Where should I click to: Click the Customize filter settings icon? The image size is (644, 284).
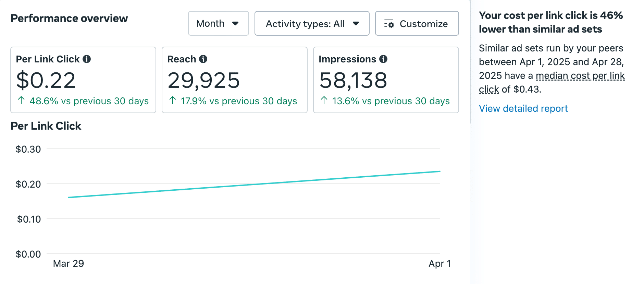389,24
